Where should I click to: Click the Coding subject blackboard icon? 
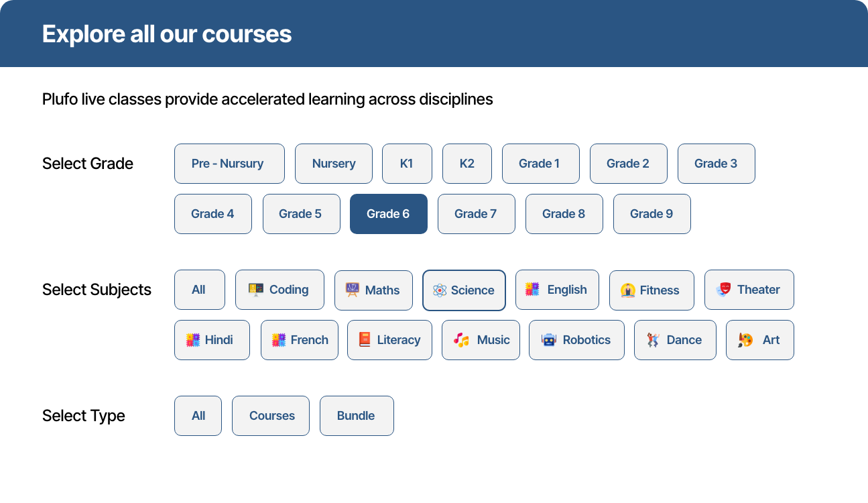(255, 290)
